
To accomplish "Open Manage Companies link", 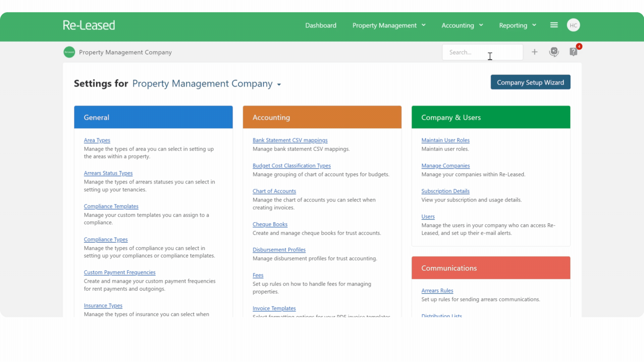I will click(445, 166).
